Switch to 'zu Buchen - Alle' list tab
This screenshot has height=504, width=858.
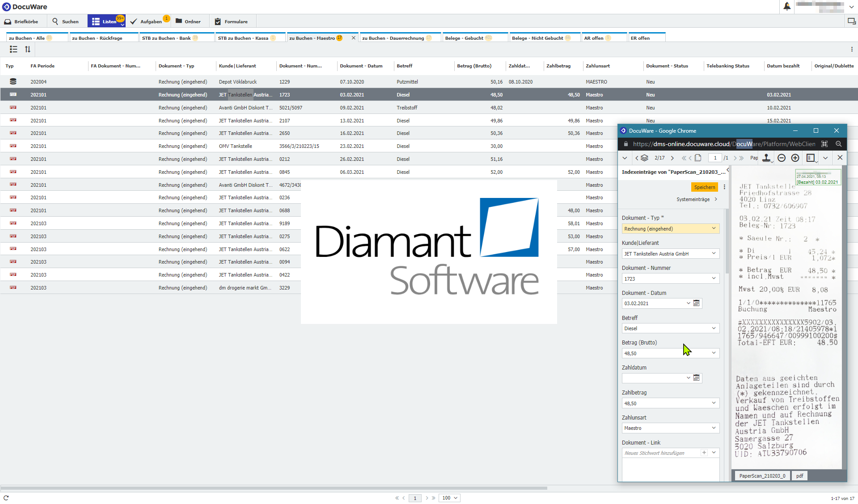37,38
